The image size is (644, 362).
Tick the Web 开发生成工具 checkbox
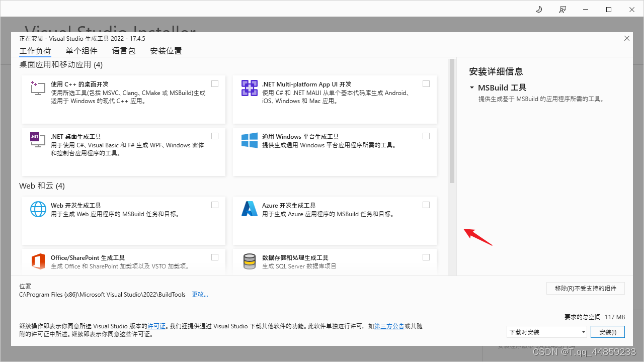click(x=215, y=205)
